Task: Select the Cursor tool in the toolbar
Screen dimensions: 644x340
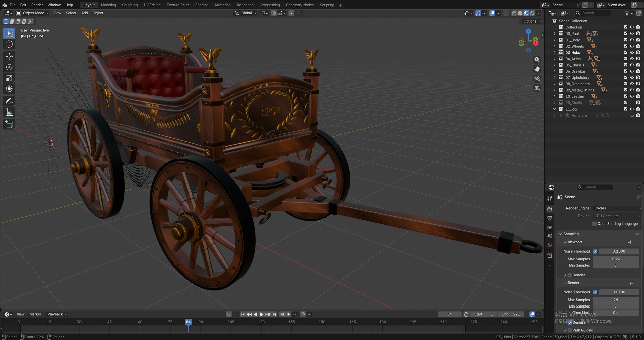Action: point(9,44)
